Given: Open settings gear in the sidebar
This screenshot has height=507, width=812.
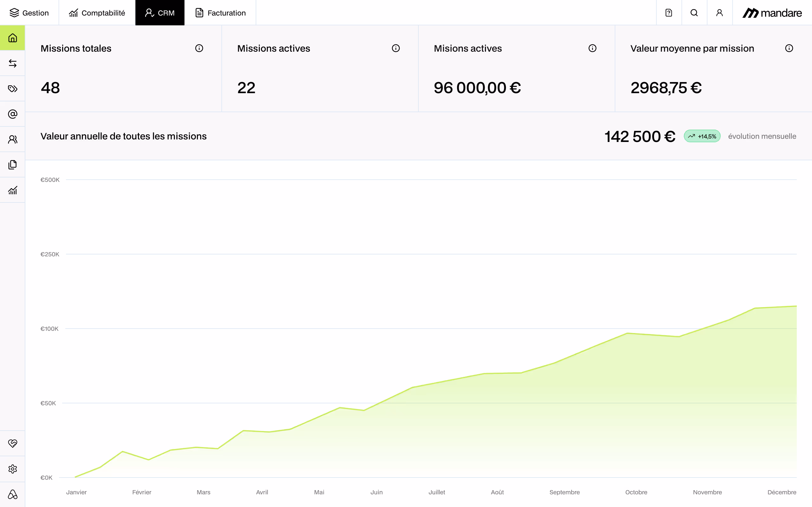Looking at the screenshot, I should pos(12,469).
